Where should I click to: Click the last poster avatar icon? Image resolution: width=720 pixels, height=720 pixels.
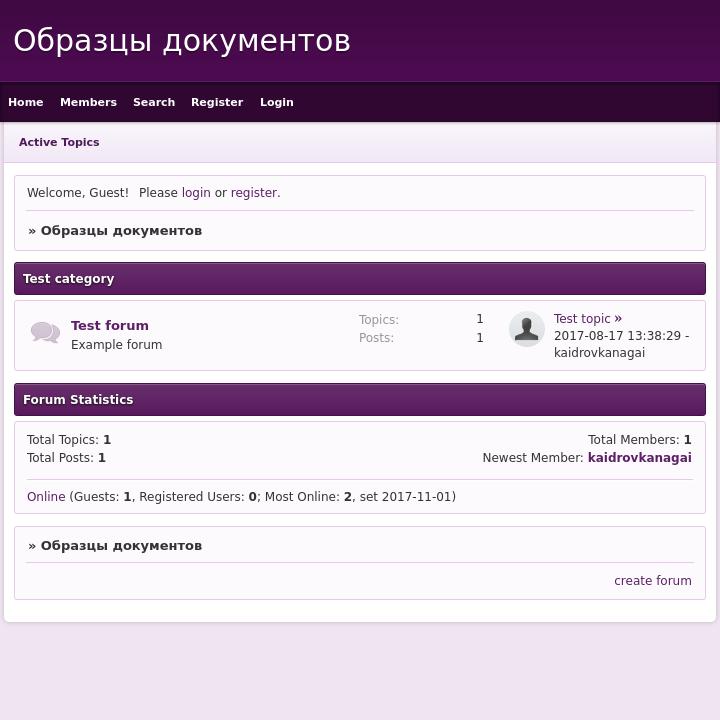[526, 329]
